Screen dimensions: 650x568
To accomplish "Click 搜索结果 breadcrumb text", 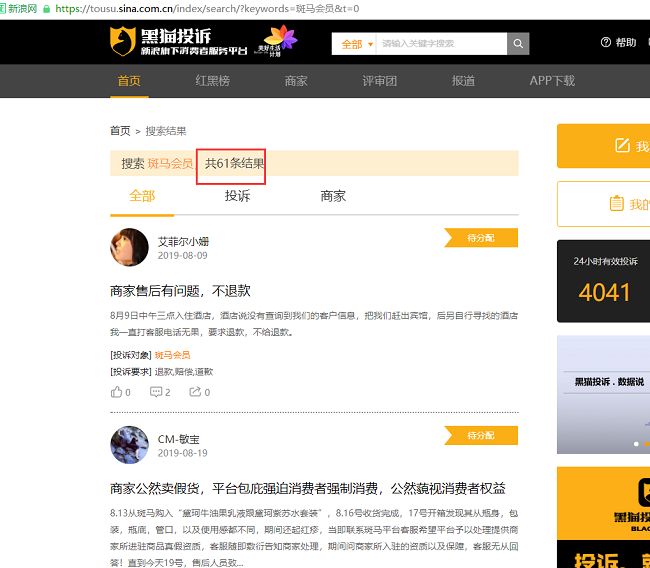I will 166,131.
